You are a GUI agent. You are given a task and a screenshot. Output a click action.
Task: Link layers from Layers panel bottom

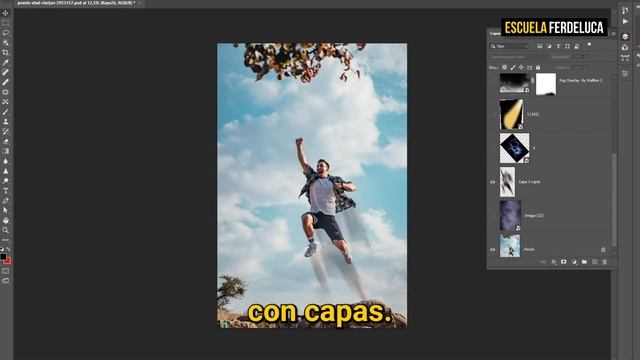[x=543, y=262]
